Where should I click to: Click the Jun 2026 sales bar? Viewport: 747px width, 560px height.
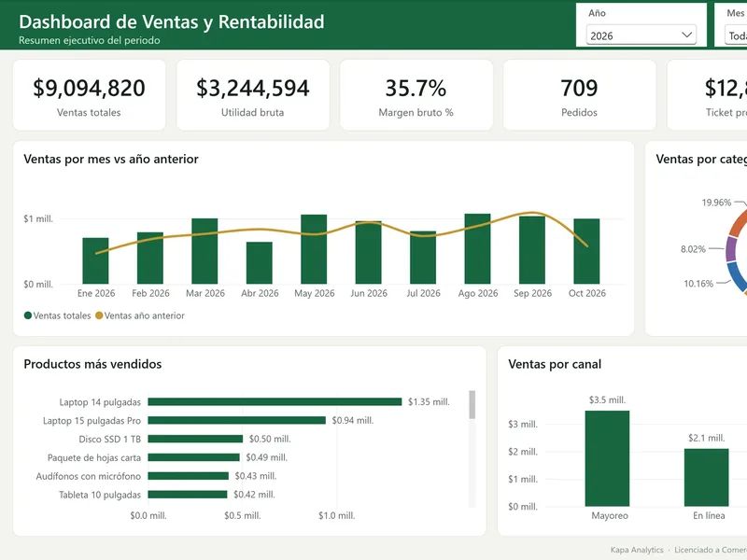(368, 252)
